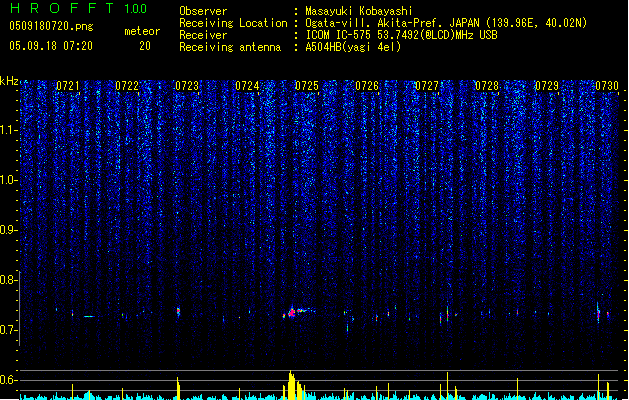Click the 0730 time marker
Screen dimensions: 629x400
point(607,86)
